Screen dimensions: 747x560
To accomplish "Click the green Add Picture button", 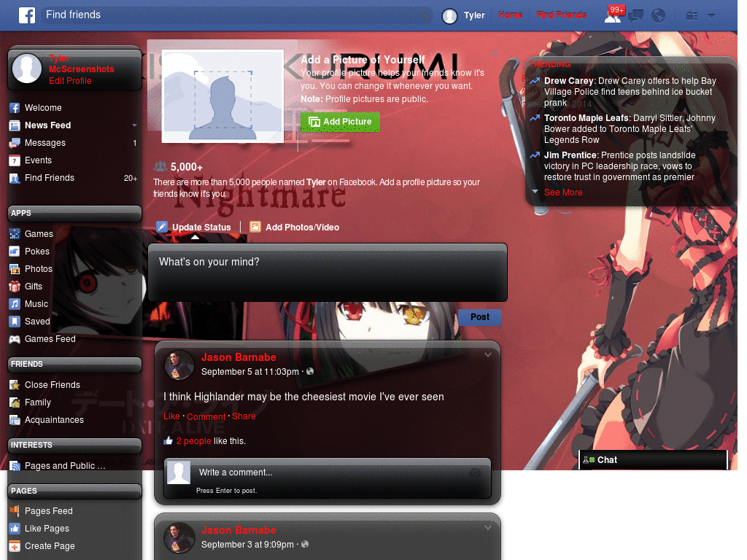I will (x=340, y=122).
